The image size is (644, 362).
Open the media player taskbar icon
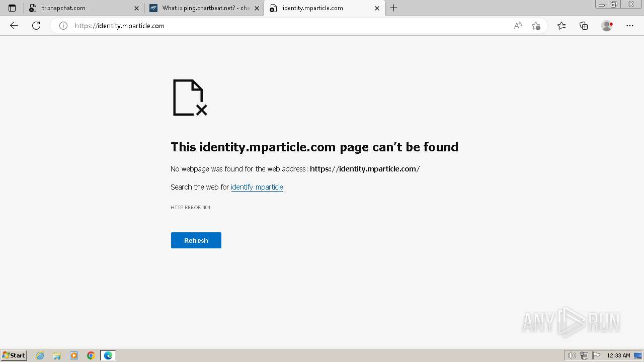point(74,355)
